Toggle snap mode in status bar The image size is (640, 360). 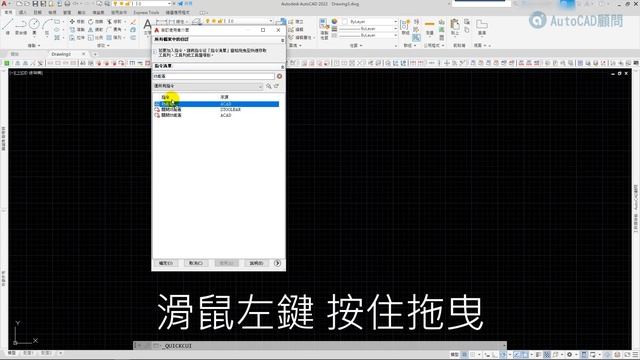pyautogui.click(x=473, y=355)
